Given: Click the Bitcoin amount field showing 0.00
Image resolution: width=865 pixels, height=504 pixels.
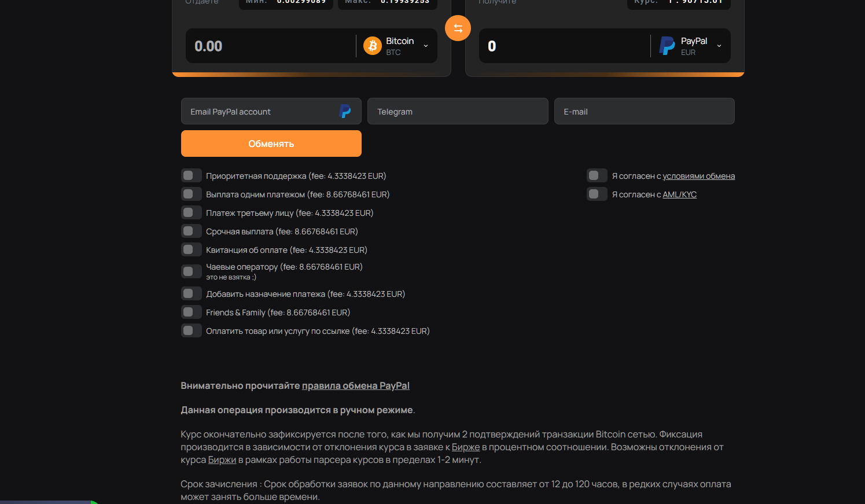Looking at the screenshot, I should (x=269, y=46).
